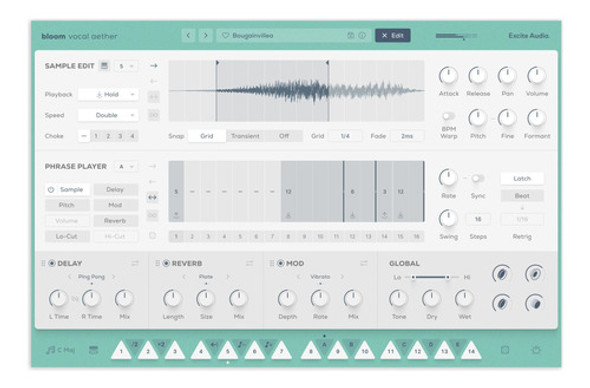Set Snap mode to Off
The image size is (590, 388).
coord(284,136)
